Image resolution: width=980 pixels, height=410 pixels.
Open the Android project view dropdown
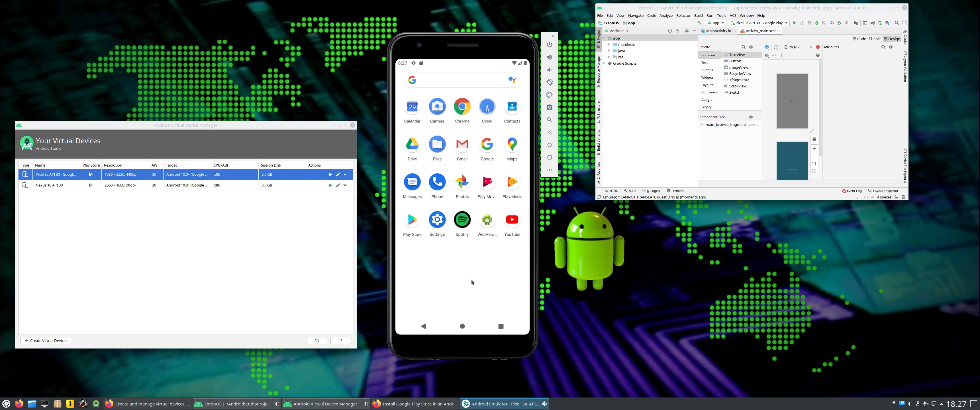(x=617, y=31)
